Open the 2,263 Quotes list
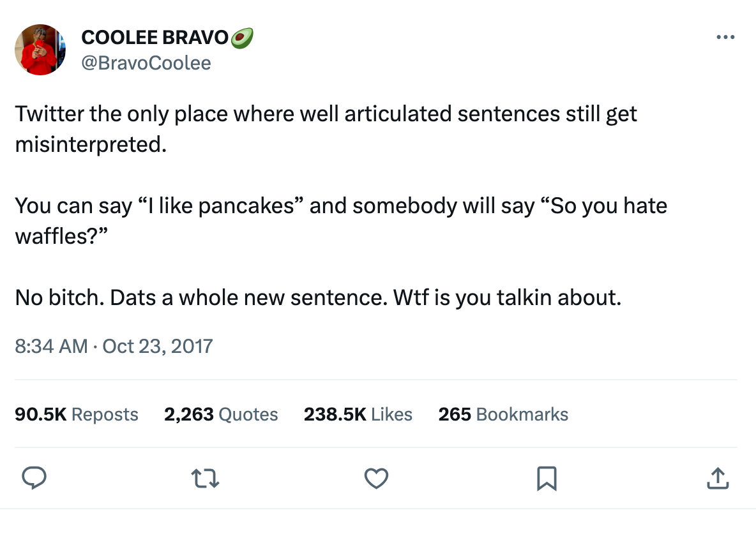The height and width of the screenshot is (545, 756). [x=221, y=414]
